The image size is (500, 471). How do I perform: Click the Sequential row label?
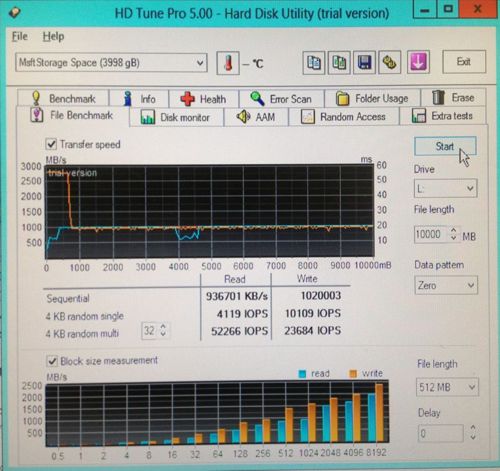(68, 298)
